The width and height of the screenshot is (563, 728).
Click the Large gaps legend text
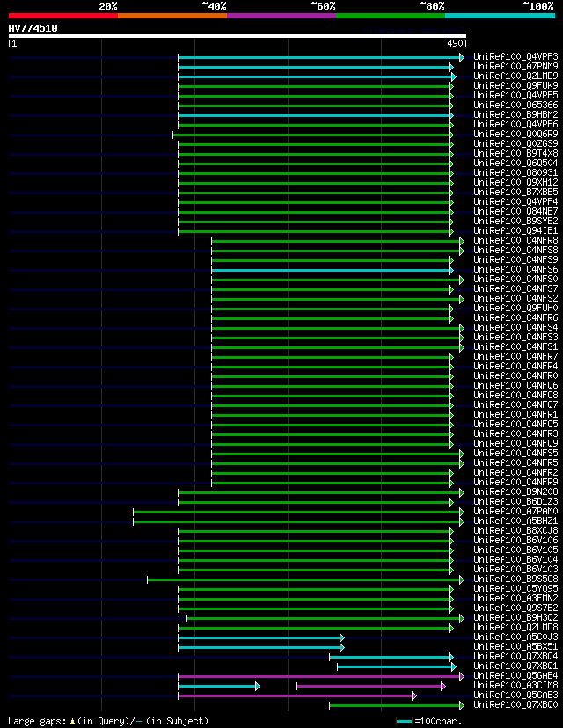coord(108,721)
